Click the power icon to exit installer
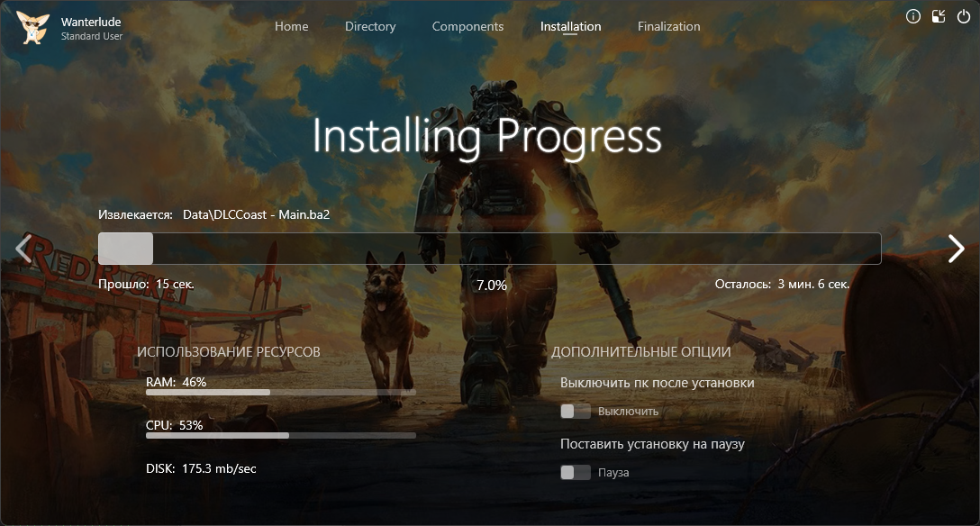The image size is (980, 526). click(964, 16)
